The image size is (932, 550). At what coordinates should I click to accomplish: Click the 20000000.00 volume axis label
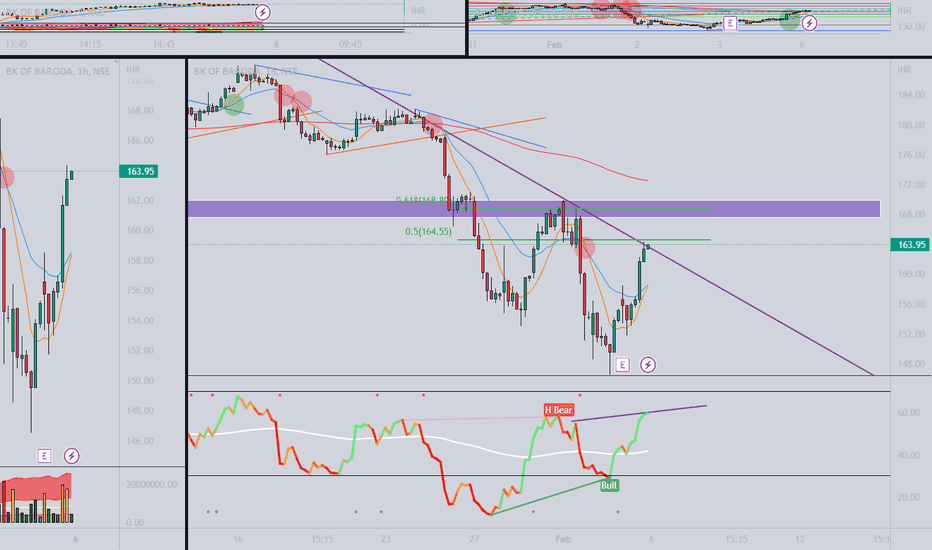pos(152,485)
